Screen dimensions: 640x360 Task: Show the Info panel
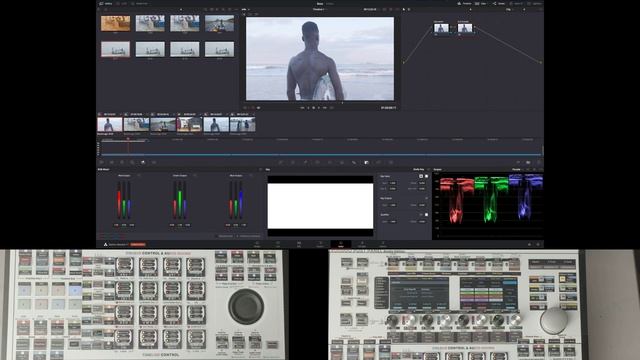pos(538,162)
